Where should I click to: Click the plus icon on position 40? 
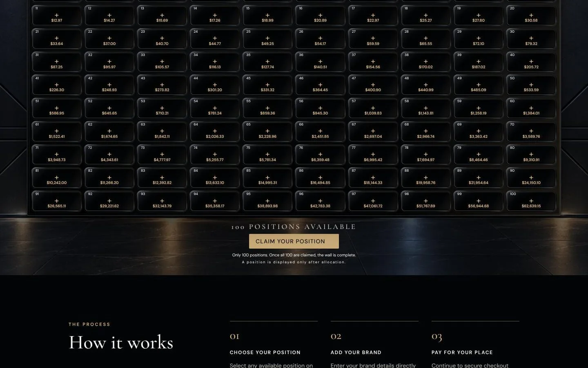click(x=531, y=61)
